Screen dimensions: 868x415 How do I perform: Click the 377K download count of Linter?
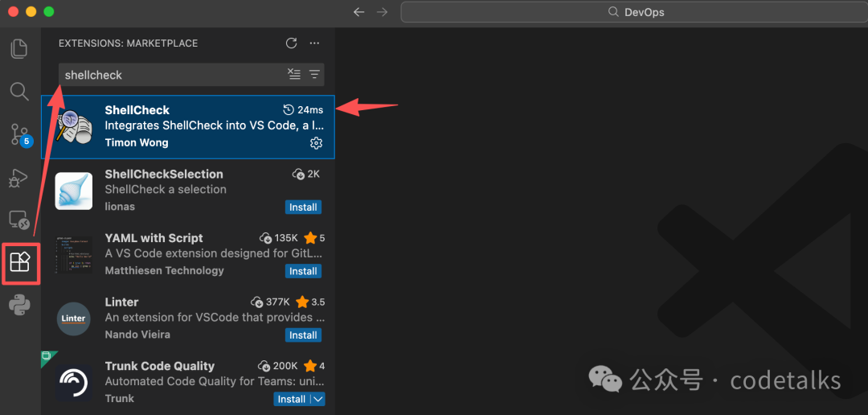(x=270, y=302)
